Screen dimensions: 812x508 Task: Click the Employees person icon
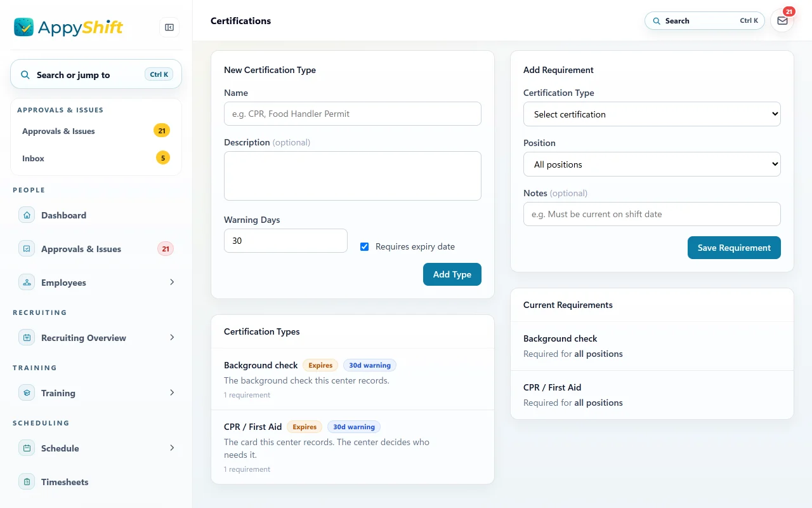click(x=27, y=283)
